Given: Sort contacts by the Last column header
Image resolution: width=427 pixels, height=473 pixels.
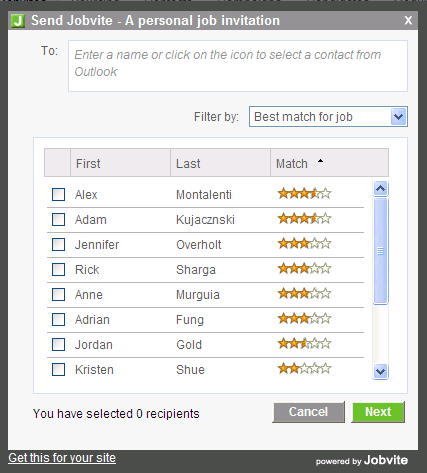Looking at the screenshot, I should tap(220, 163).
